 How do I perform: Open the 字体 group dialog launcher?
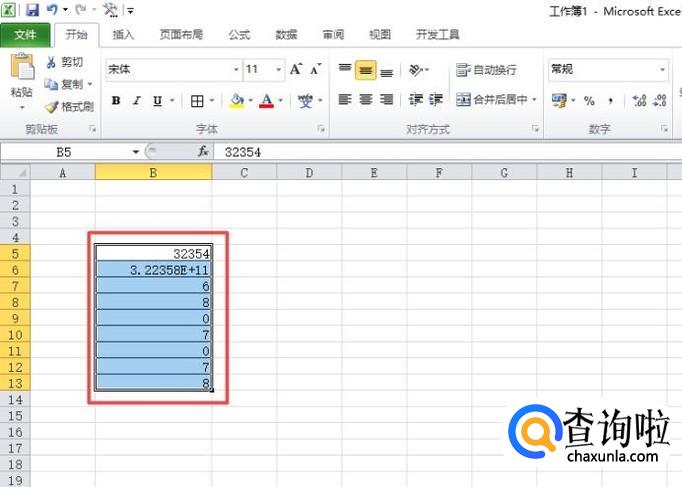coord(321,129)
